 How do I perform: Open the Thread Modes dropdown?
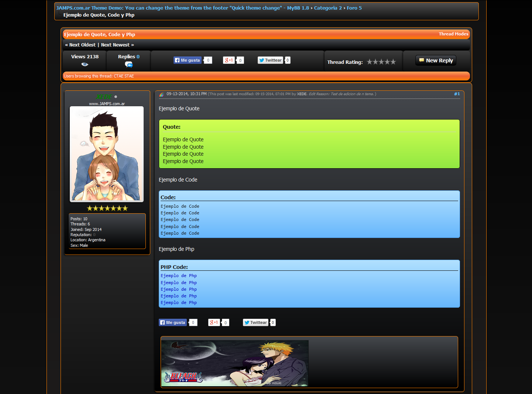click(x=453, y=34)
